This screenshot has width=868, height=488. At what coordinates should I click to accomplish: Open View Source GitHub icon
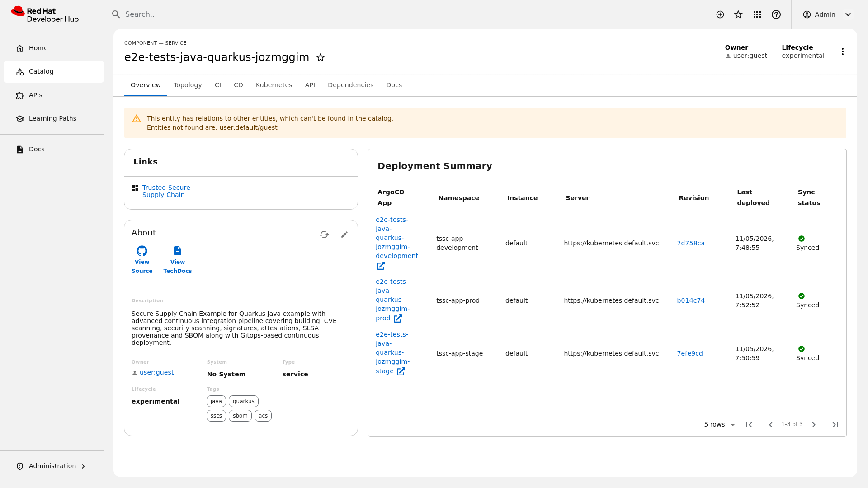tap(142, 251)
